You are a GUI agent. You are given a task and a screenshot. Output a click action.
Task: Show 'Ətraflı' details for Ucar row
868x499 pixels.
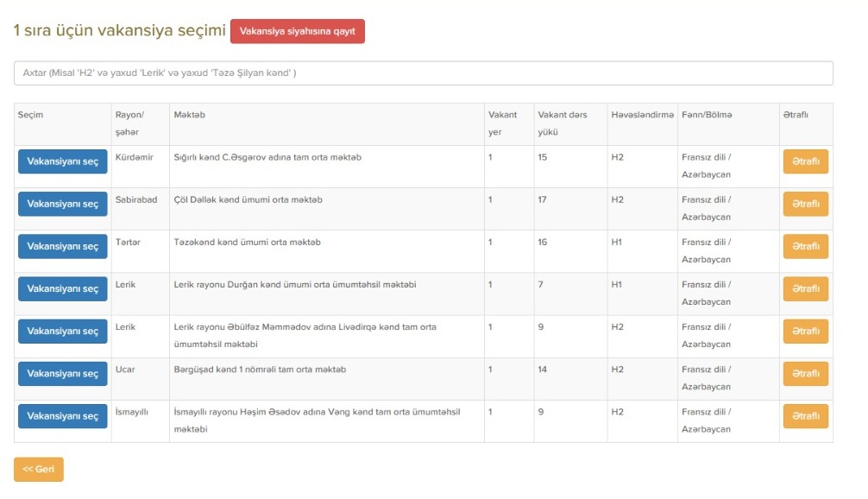click(x=806, y=374)
